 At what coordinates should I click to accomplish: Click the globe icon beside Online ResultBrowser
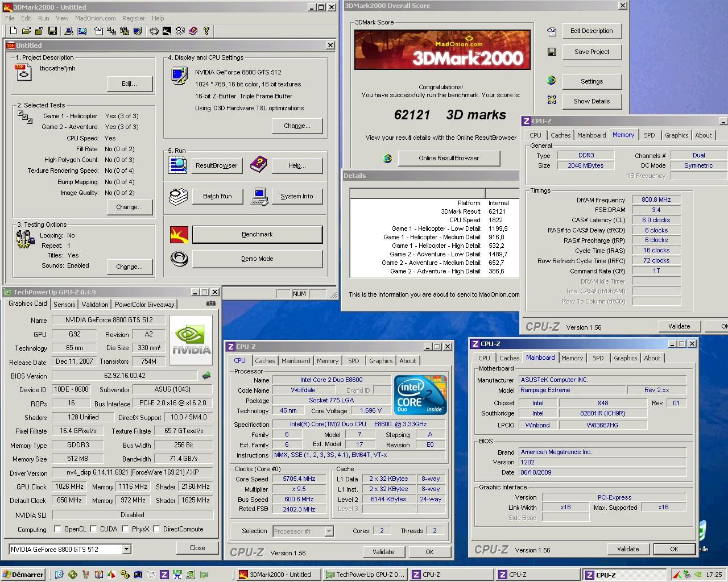(x=387, y=158)
